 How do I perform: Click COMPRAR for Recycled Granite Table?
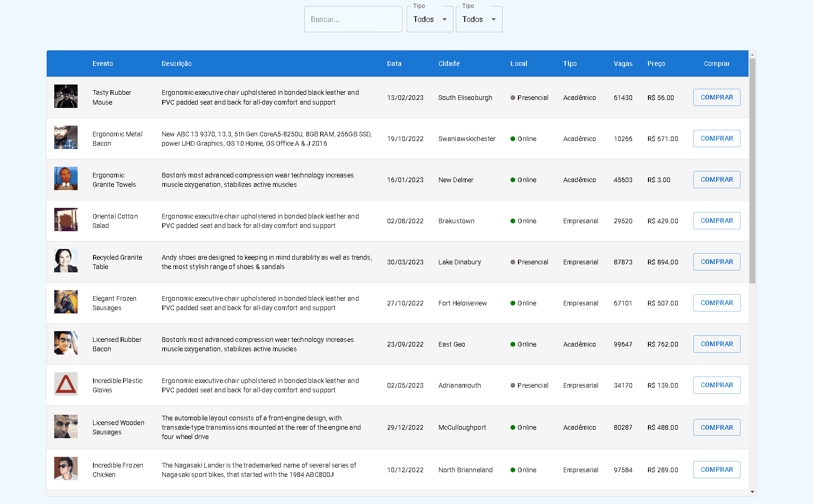(x=717, y=262)
